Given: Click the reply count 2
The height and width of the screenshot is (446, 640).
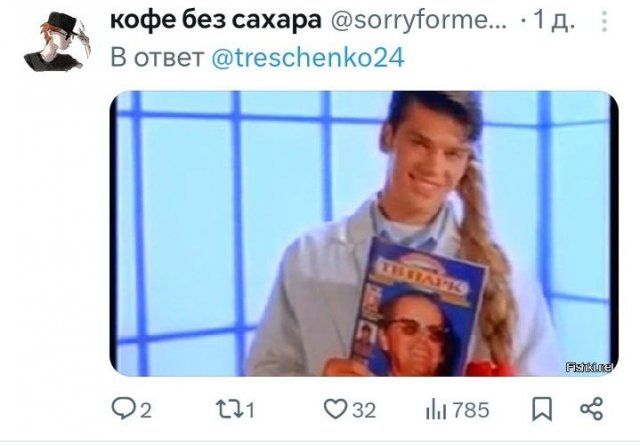Looking at the screenshot, I should tap(146, 410).
